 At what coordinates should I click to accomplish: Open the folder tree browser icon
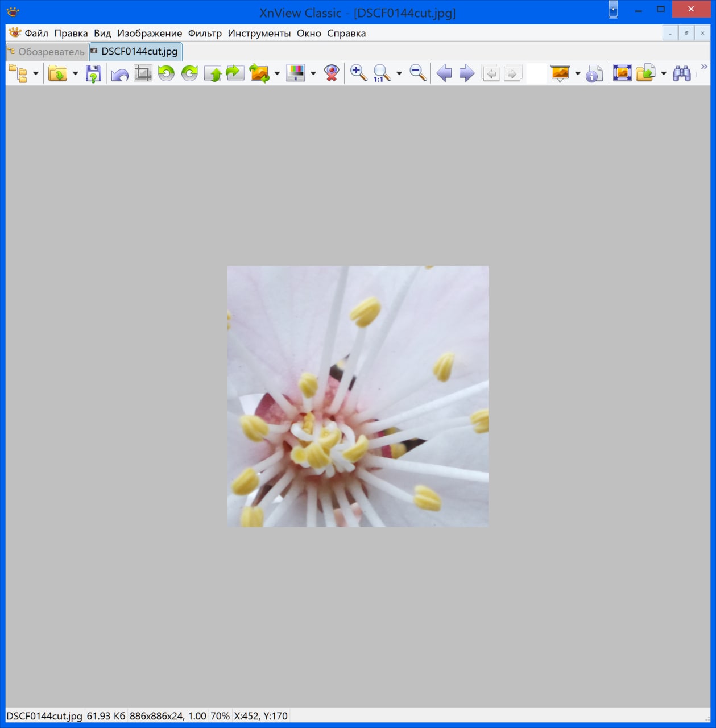(x=19, y=73)
